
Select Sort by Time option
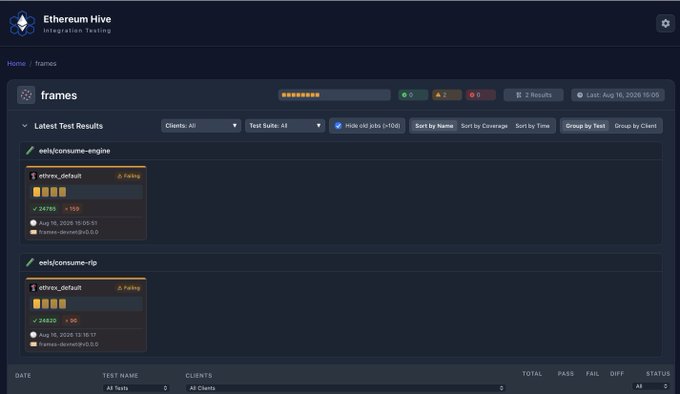click(x=532, y=126)
